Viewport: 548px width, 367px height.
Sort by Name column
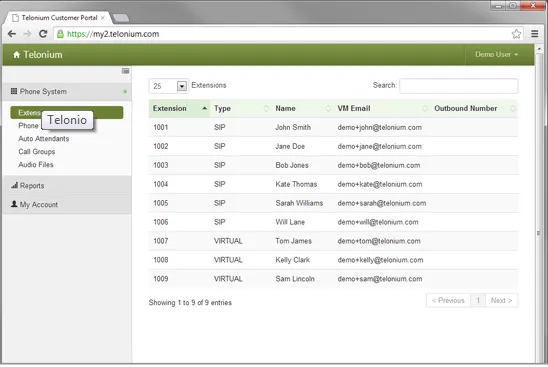pos(303,108)
